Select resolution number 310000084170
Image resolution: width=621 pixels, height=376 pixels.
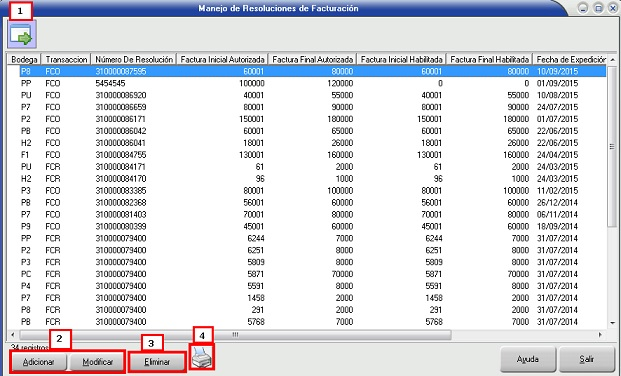tap(121, 179)
